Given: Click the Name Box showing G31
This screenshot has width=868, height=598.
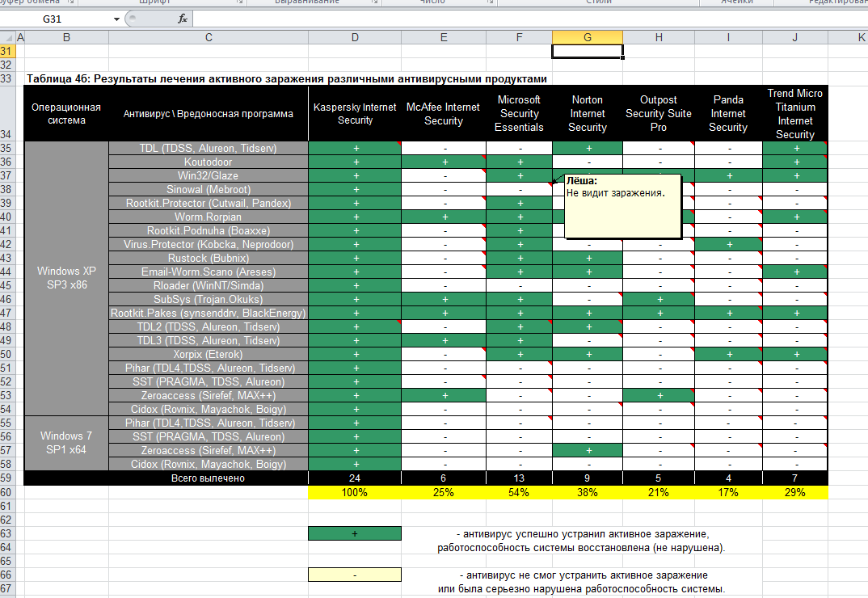Looking at the screenshot, I should [x=52, y=19].
